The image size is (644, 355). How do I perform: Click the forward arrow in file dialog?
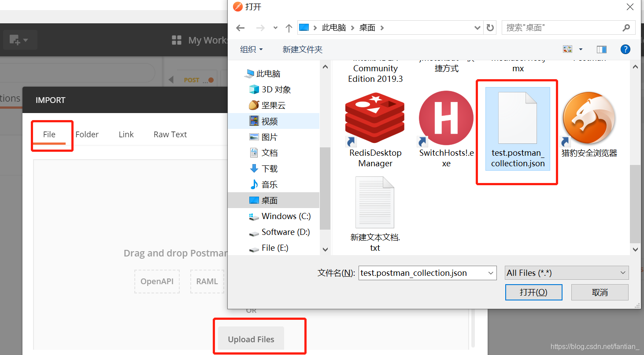pyautogui.click(x=260, y=28)
